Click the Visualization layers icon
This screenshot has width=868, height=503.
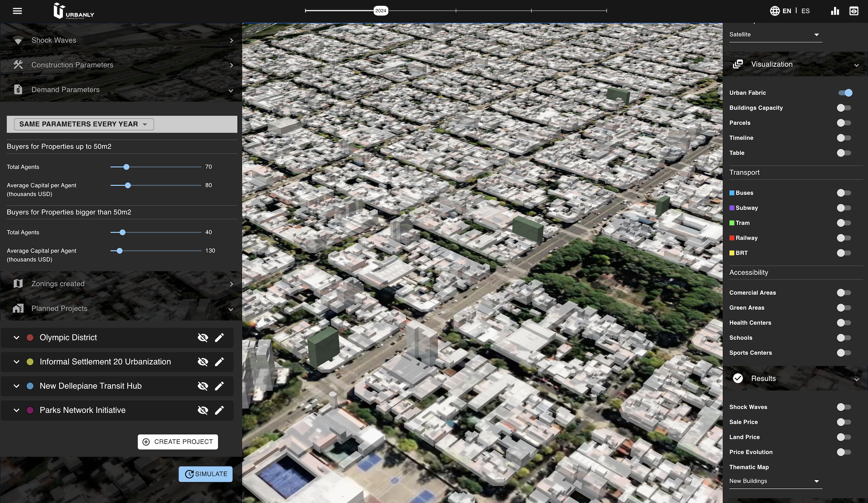point(738,64)
